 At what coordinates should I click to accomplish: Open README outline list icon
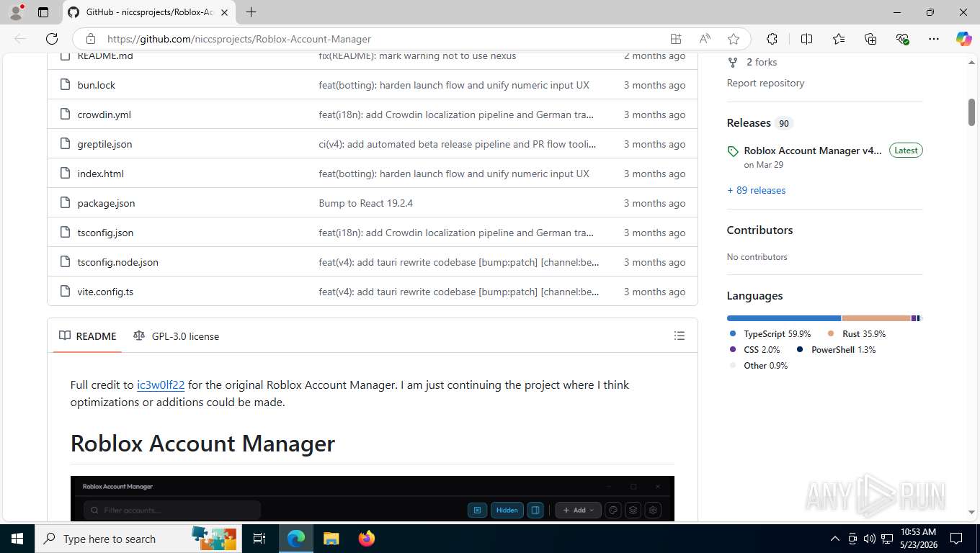click(x=679, y=336)
